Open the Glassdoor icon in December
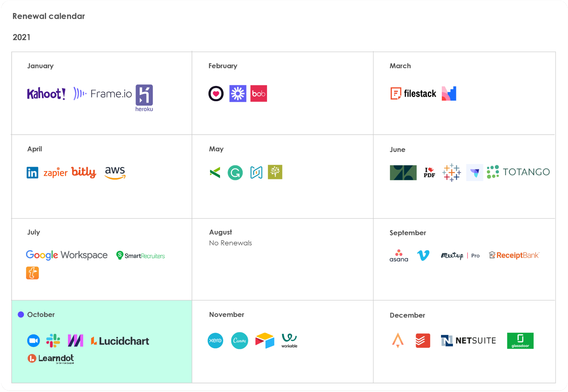The width and height of the screenshot is (568, 392). click(520, 340)
